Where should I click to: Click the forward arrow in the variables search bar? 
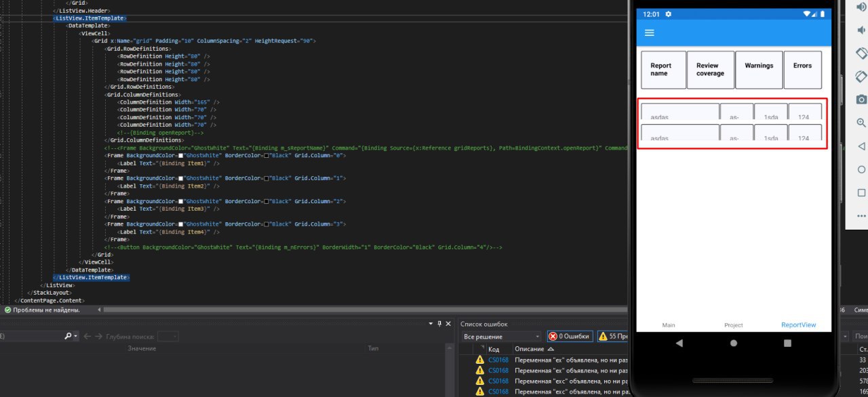coord(98,336)
